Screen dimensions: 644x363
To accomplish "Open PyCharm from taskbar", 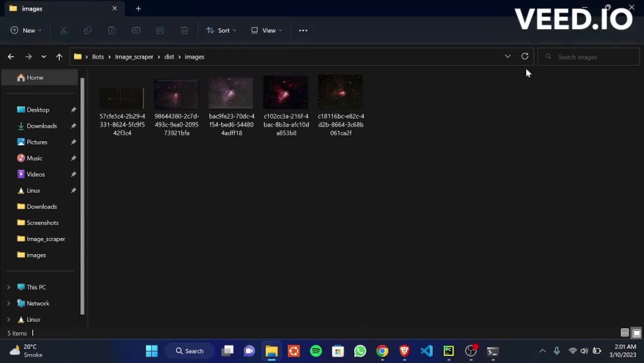I will pos(448,351).
